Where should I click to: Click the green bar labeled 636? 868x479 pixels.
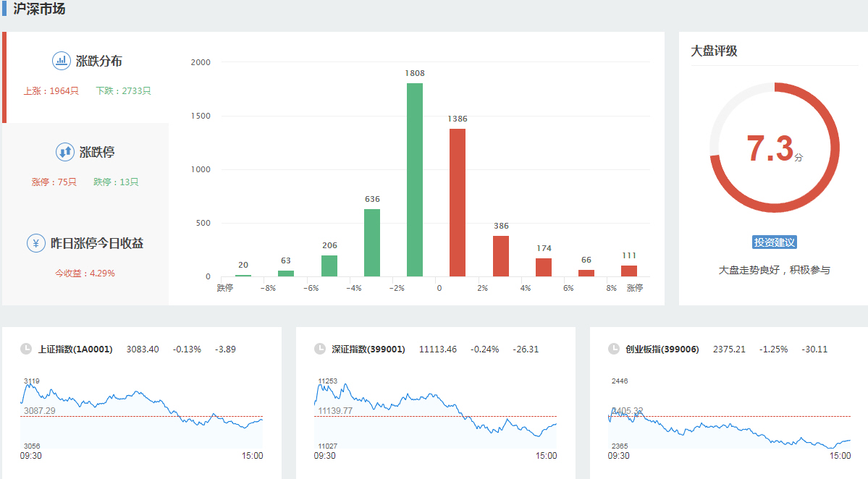pos(372,242)
